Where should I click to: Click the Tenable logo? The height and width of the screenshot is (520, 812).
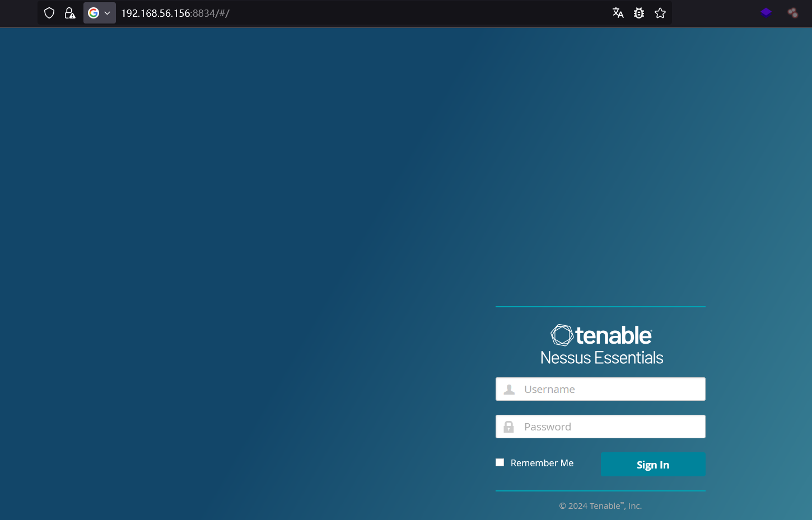click(601, 335)
